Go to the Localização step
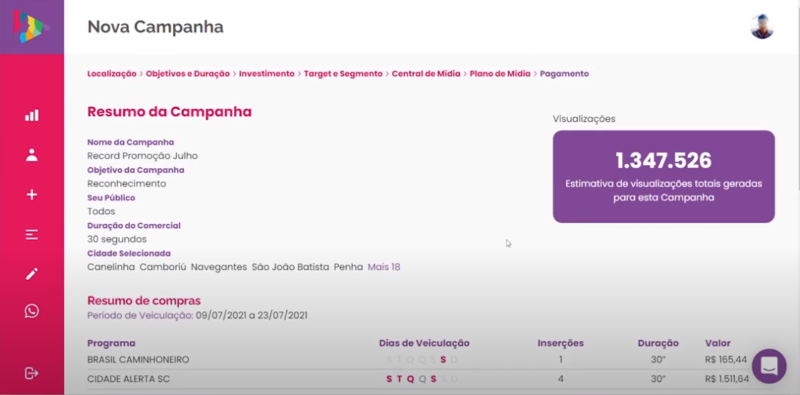Image resolution: width=800 pixels, height=395 pixels. [112, 73]
